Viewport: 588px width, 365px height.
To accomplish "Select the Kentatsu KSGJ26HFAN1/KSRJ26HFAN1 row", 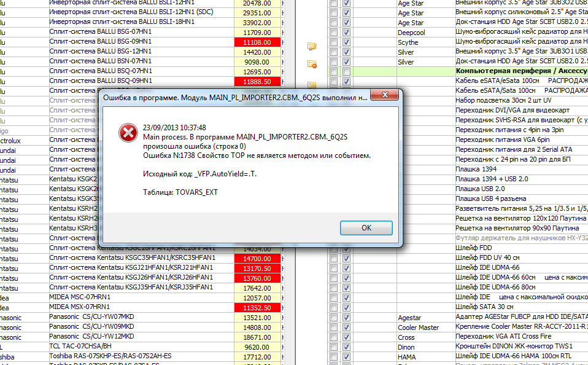I will pos(141,278).
